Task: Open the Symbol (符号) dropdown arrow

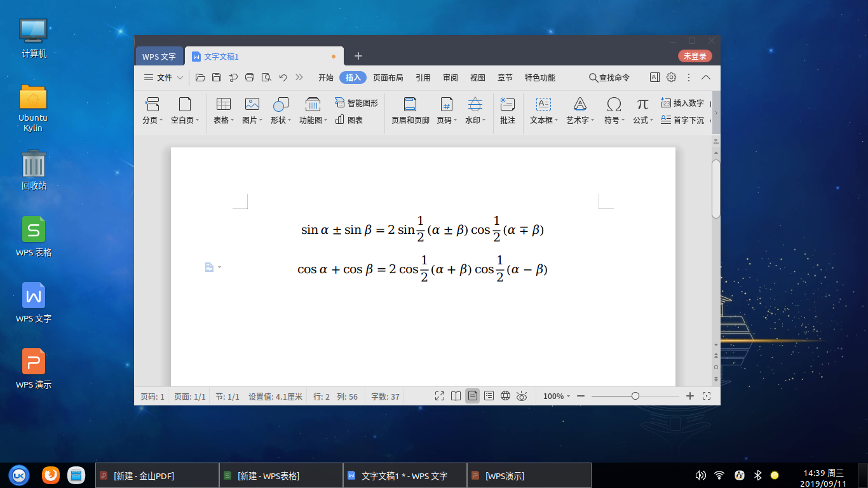Action: click(x=625, y=120)
